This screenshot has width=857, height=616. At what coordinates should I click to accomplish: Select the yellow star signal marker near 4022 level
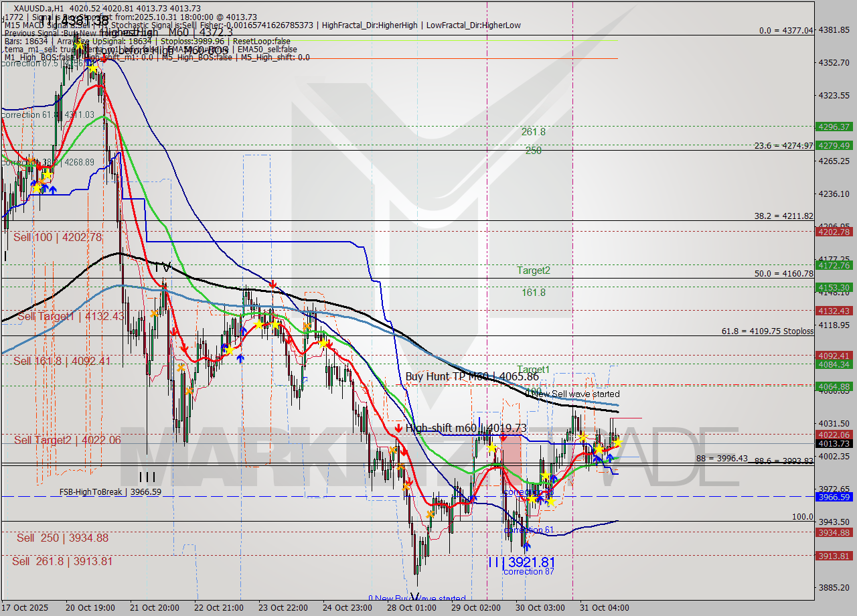pyautogui.click(x=617, y=443)
